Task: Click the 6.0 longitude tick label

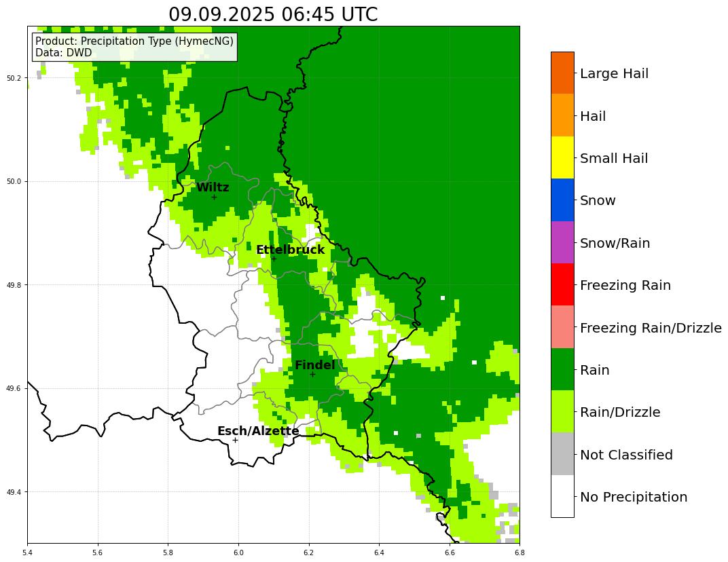Action: pyautogui.click(x=238, y=552)
